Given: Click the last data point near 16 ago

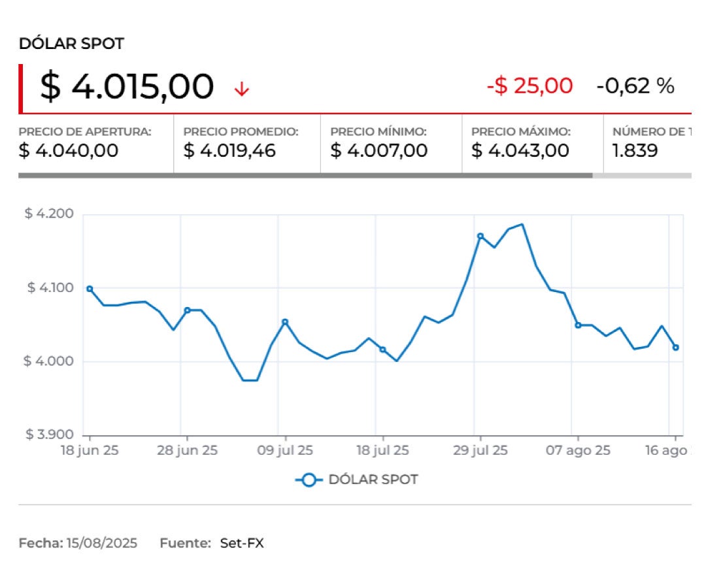Looking at the screenshot, I should 675,348.
